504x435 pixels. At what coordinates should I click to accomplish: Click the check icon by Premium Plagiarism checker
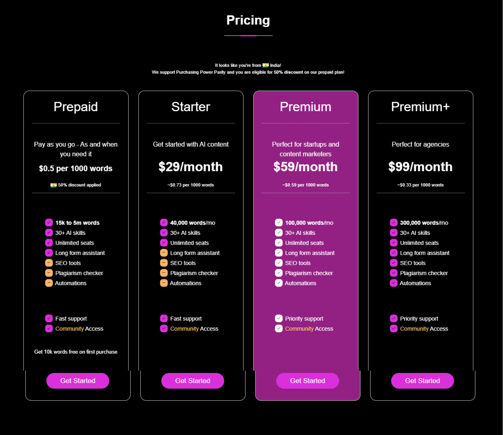point(279,273)
